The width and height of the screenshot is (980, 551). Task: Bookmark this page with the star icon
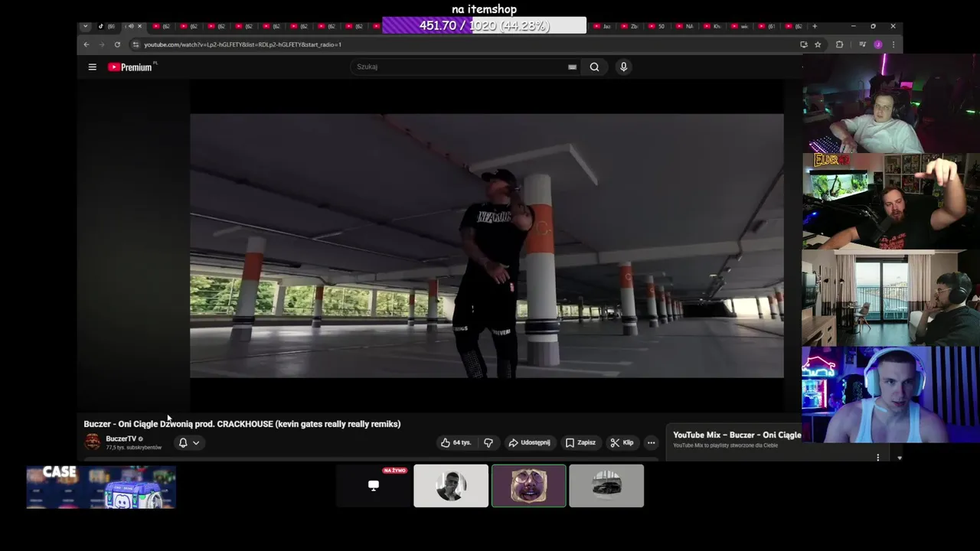tap(818, 44)
